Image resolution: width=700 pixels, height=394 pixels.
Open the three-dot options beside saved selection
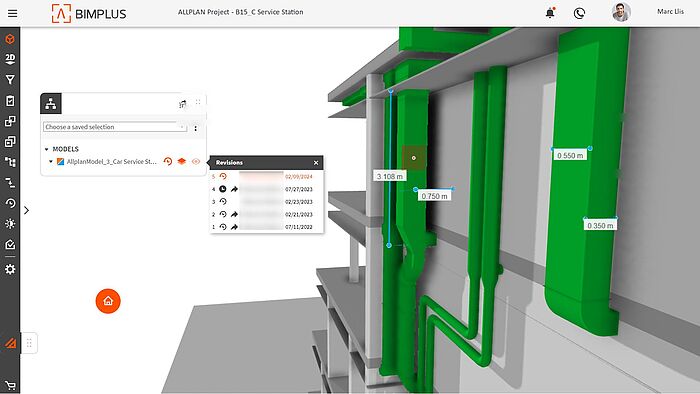(196, 129)
